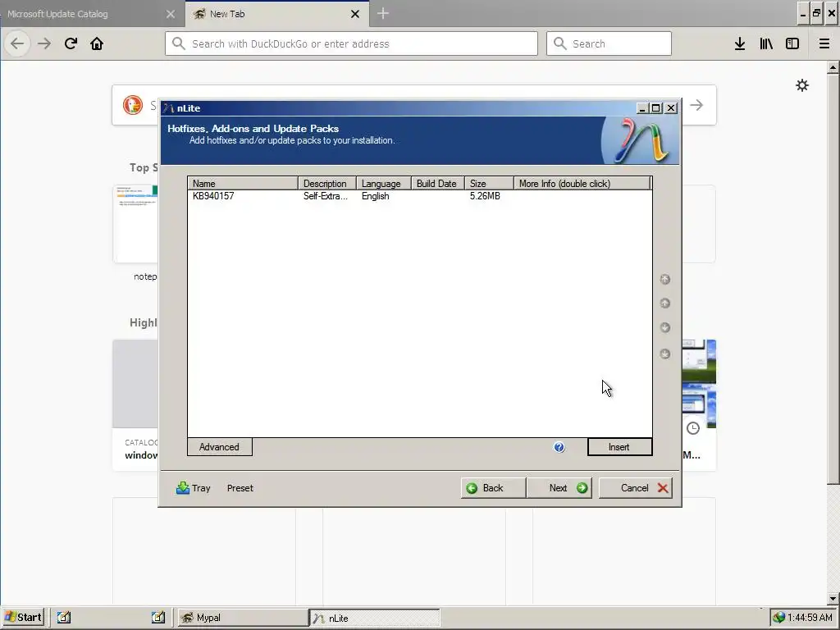
Task: Focus the browser address bar
Action: [351, 43]
